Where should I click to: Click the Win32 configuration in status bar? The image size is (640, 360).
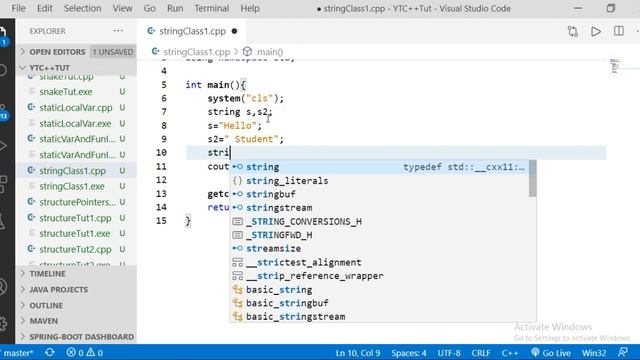[594, 353]
